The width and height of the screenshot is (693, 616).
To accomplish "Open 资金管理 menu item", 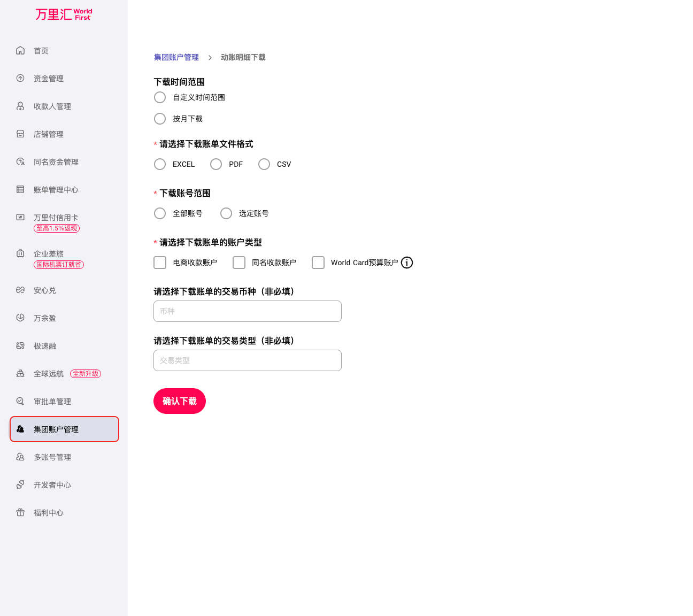I will (x=49, y=79).
